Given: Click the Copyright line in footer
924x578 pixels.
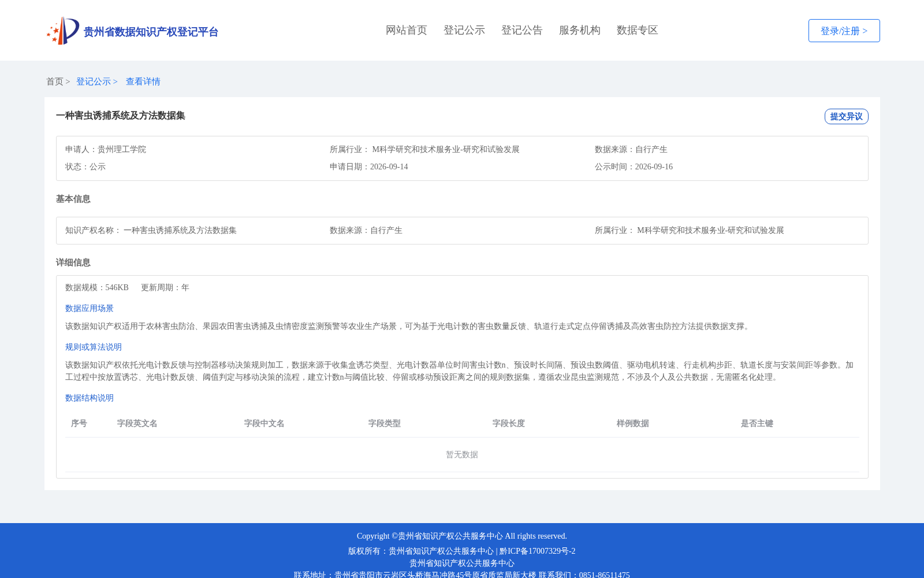Looking at the screenshot, I should [x=462, y=536].
